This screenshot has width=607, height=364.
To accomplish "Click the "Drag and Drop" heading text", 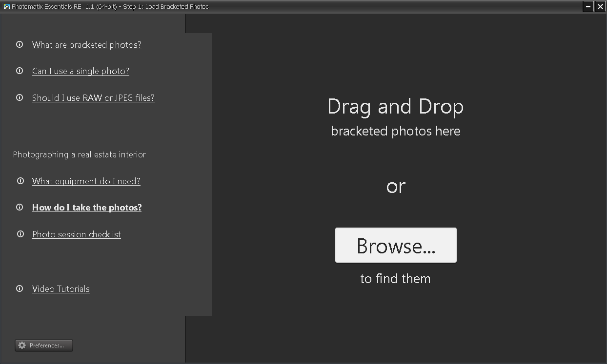I will click(x=396, y=107).
